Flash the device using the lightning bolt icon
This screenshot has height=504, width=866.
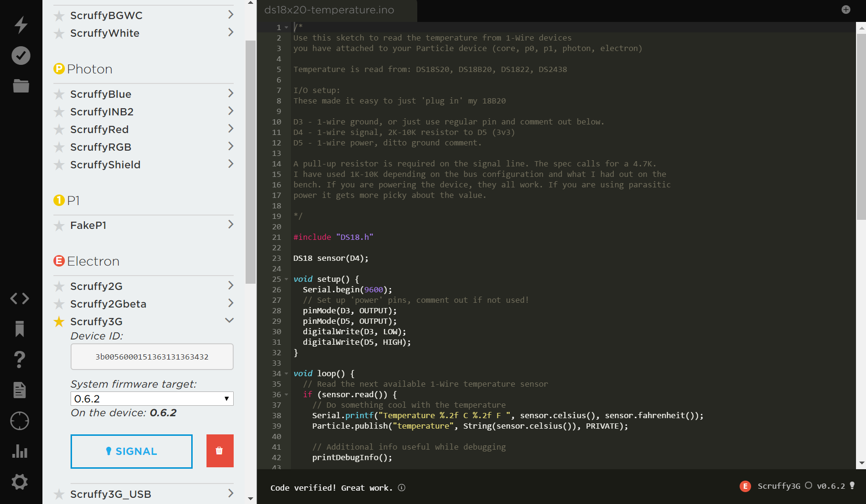click(21, 25)
